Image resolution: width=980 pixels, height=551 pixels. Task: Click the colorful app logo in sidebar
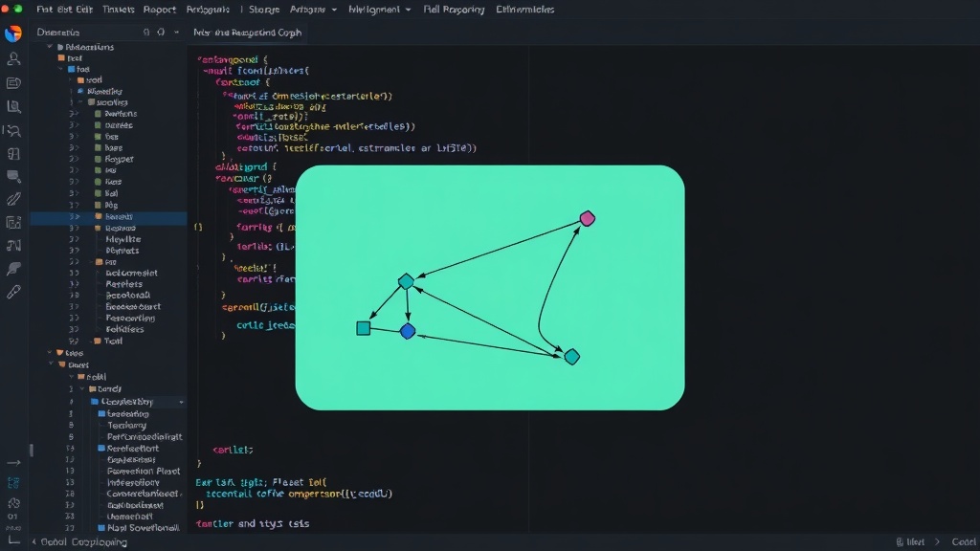coord(13,33)
